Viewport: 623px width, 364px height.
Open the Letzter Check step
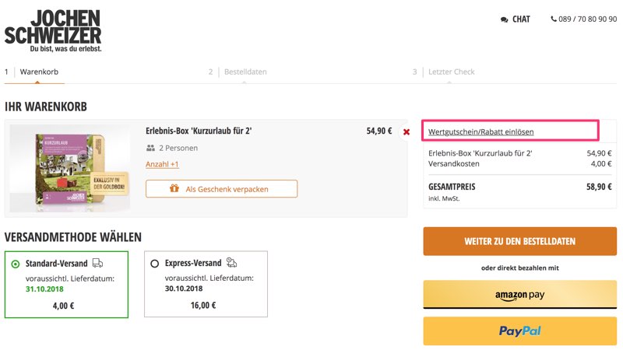(x=451, y=72)
